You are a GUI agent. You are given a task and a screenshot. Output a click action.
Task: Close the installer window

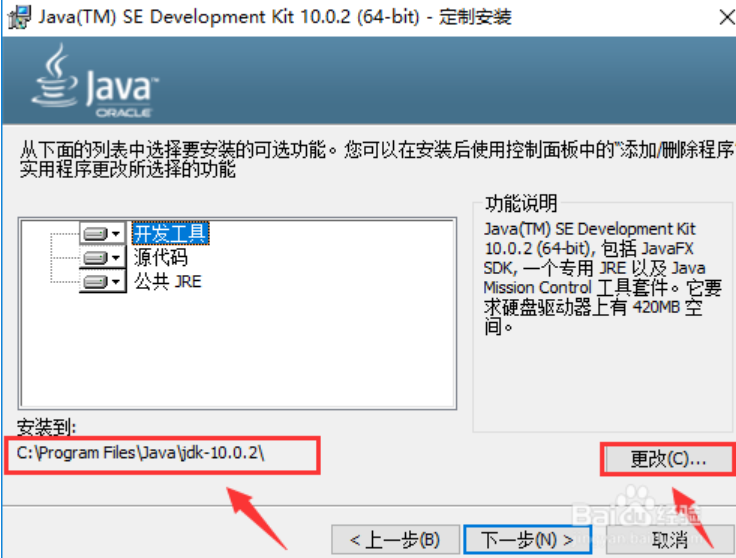tap(727, 17)
